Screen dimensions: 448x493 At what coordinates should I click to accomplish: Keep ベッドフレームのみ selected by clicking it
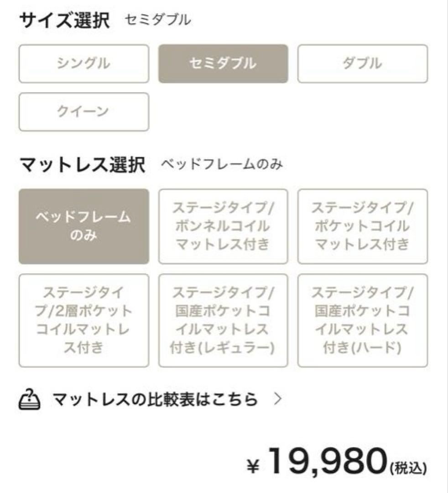[83, 227]
